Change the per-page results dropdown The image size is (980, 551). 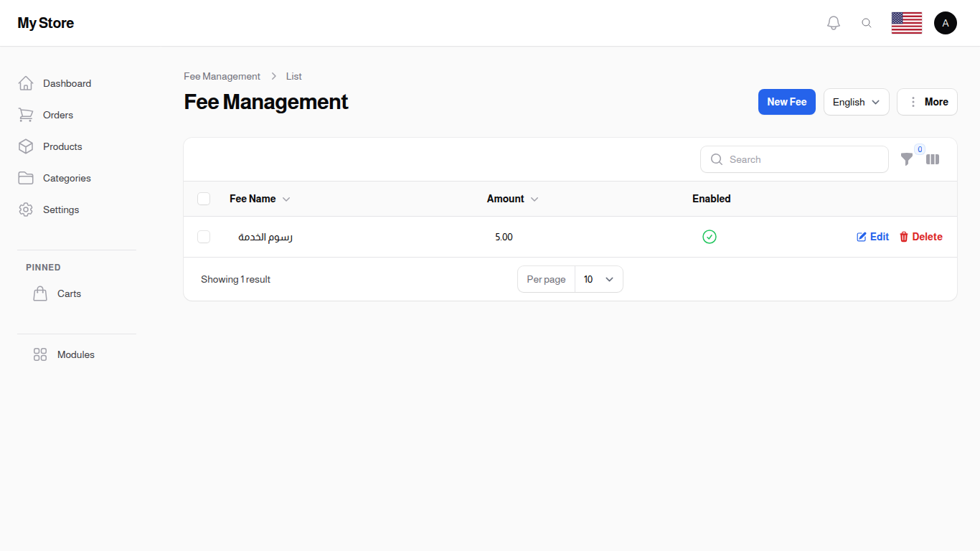click(598, 279)
